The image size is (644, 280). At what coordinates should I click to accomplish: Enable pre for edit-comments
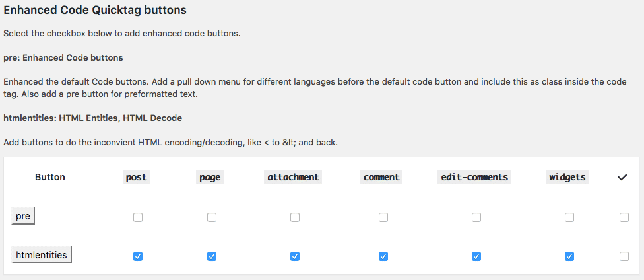476,217
